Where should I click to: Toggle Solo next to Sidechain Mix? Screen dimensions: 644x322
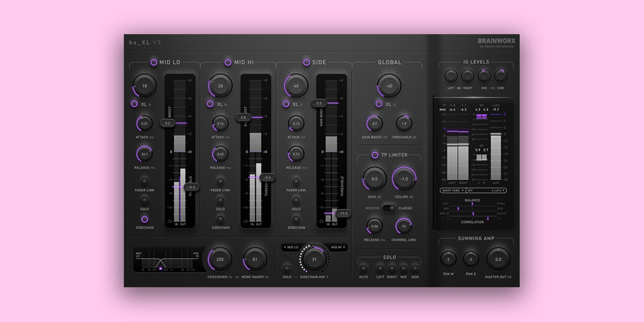(287, 268)
